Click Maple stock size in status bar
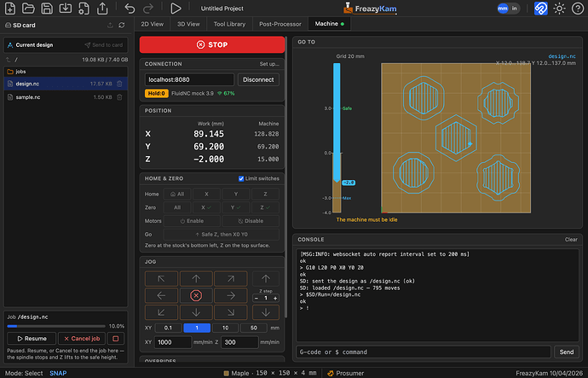 click(x=270, y=373)
